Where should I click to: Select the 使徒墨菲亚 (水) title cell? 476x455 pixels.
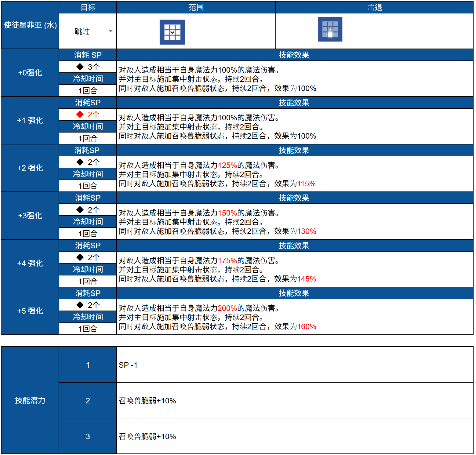pyautogui.click(x=30, y=25)
